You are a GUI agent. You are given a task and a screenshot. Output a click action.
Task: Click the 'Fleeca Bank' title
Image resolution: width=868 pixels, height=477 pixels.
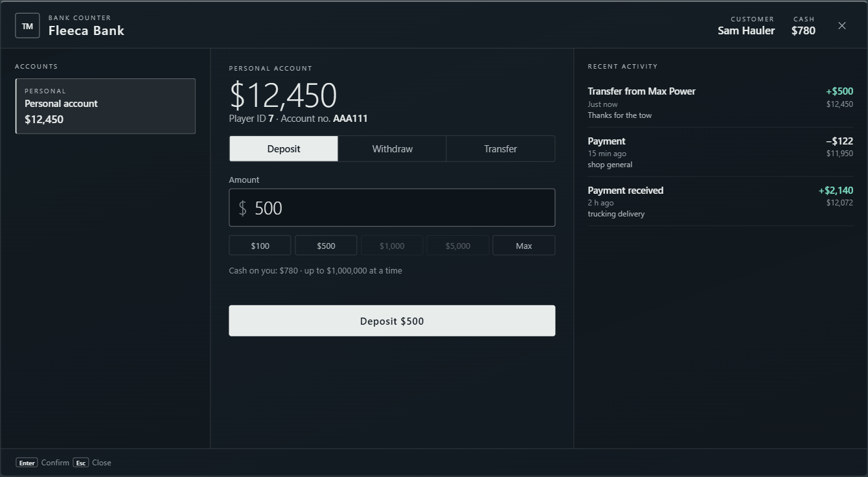(86, 30)
